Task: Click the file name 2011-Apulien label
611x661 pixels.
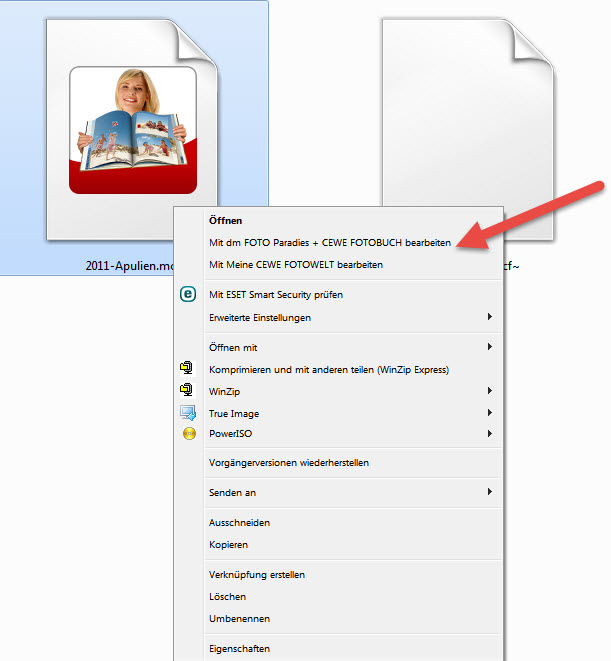Action: pos(129,266)
